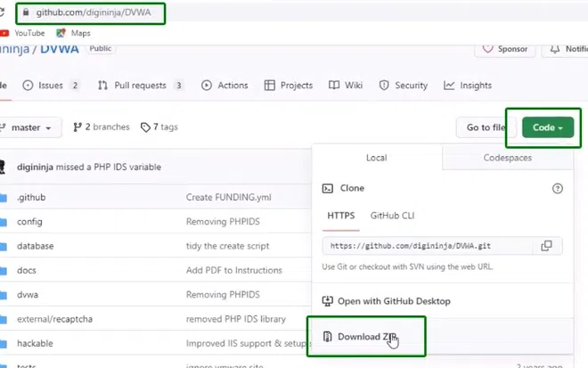Copy the clone URL to clipboard
Screen dimensions: 588x368
point(547,246)
